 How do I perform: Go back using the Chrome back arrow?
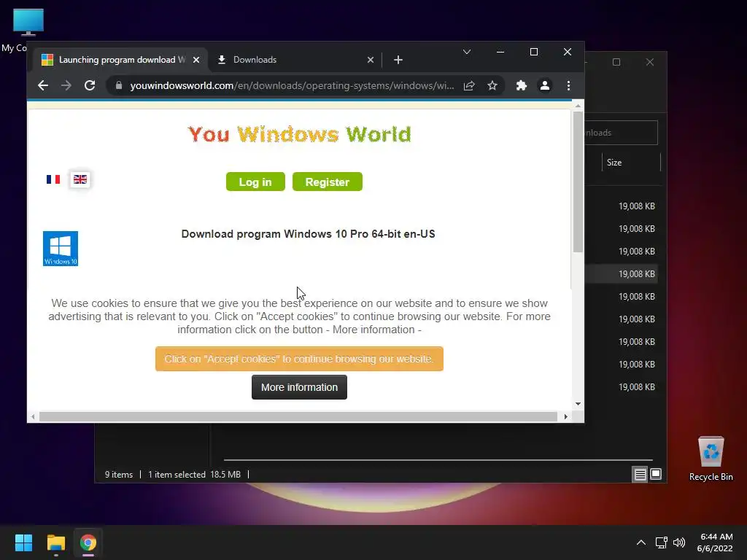[43, 85]
